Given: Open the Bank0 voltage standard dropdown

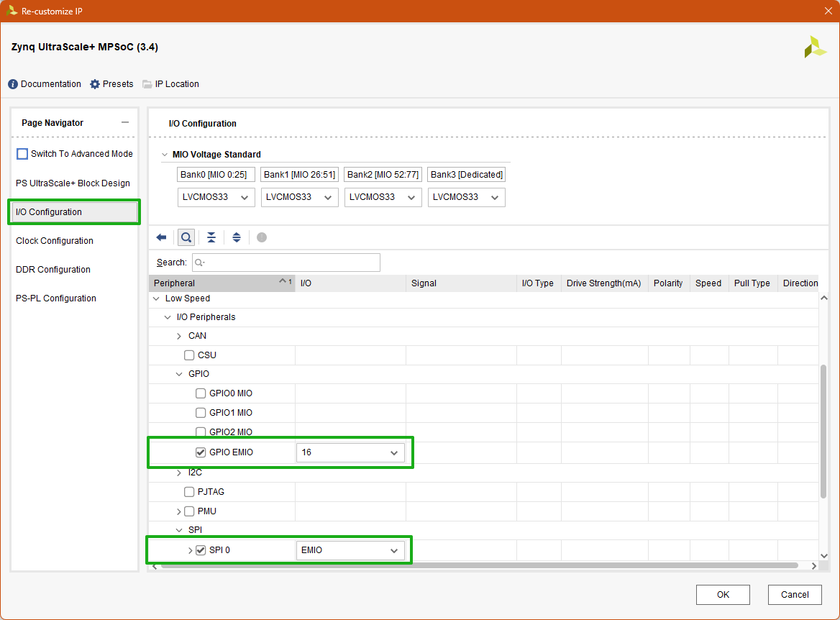Looking at the screenshot, I should point(216,197).
